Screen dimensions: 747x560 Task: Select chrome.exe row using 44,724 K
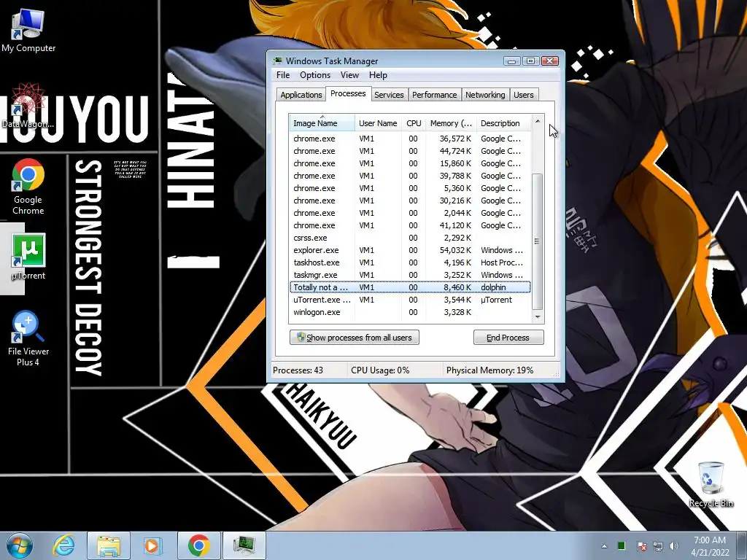(410, 151)
